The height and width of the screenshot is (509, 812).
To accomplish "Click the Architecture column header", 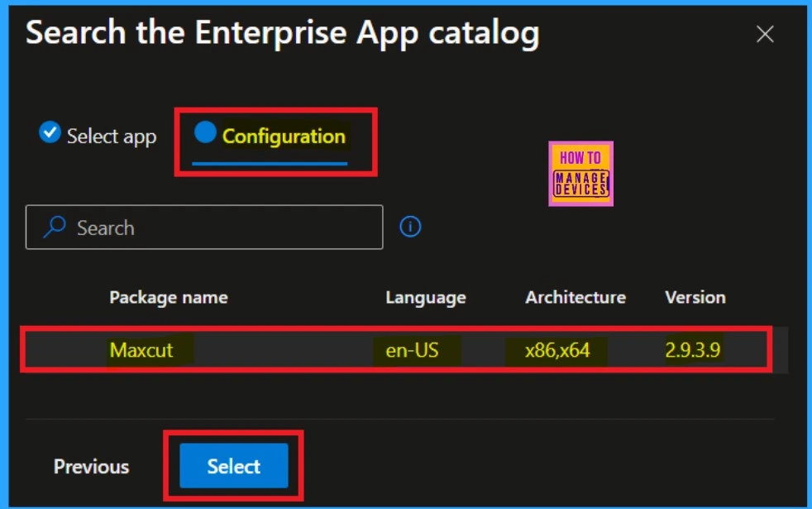I will point(576,297).
